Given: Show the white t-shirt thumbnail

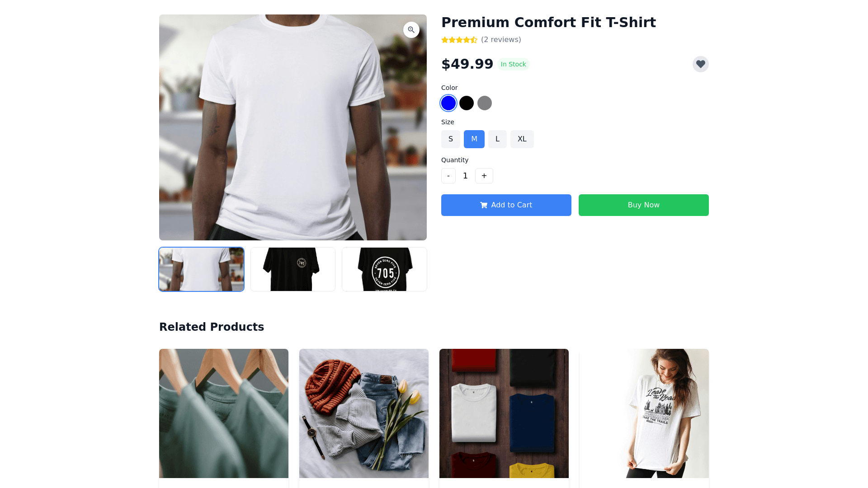Looking at the screenshot, I should coord(202,269).
